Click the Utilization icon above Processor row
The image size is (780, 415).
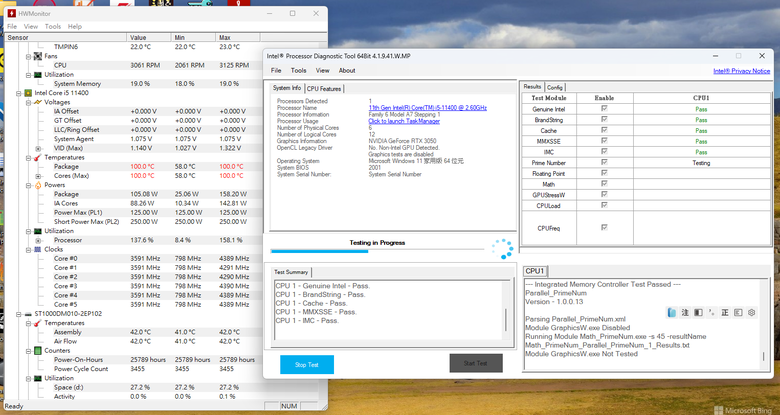[37, 231]
